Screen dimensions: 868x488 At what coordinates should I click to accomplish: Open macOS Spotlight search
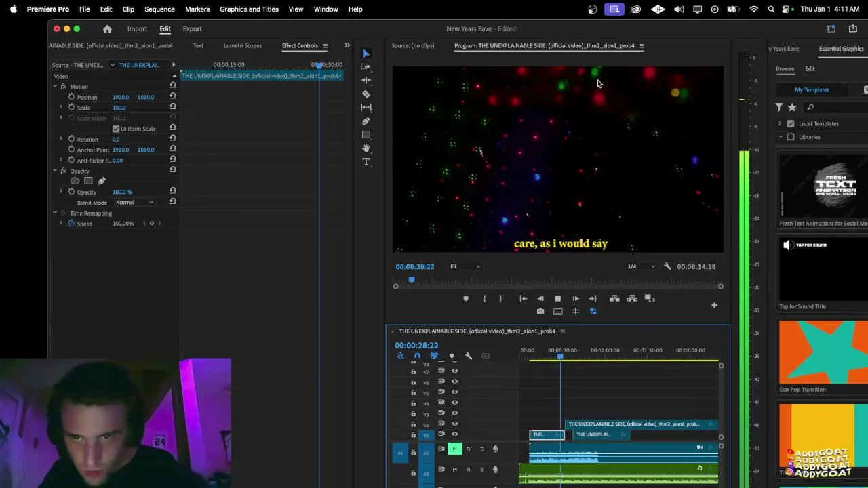771,9
